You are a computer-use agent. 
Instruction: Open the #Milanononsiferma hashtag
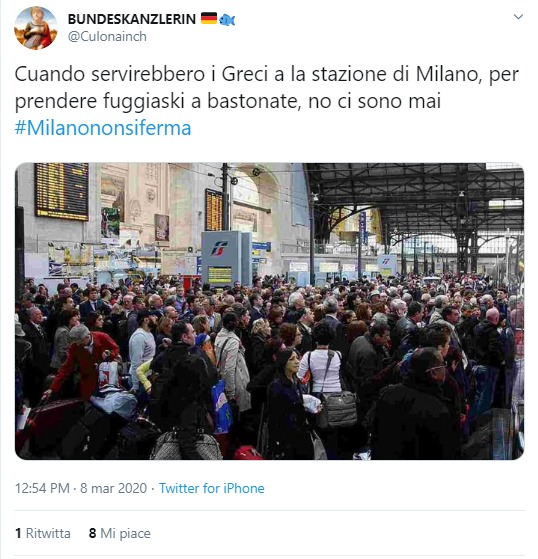coord(103,128)
